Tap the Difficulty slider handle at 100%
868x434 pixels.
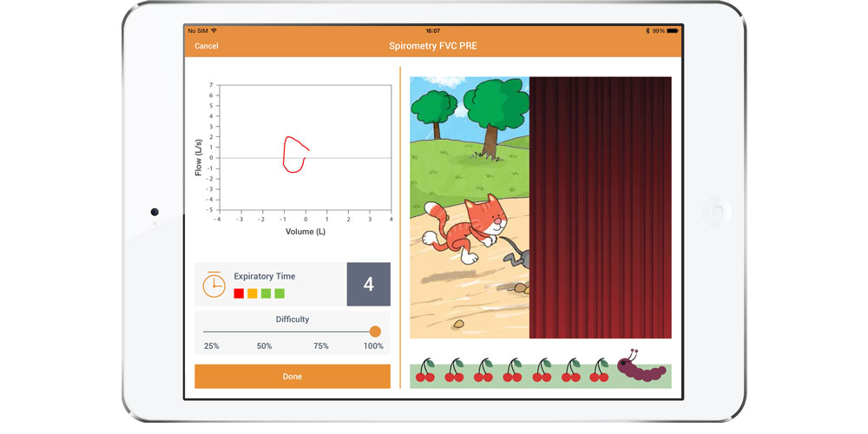coord(375,332)
